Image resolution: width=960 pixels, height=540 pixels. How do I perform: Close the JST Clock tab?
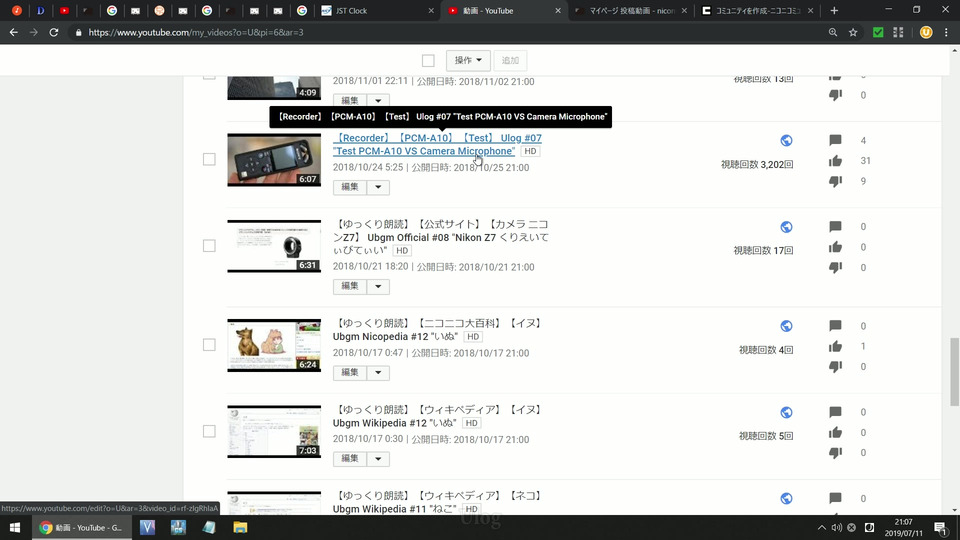[x=431, y=10]
